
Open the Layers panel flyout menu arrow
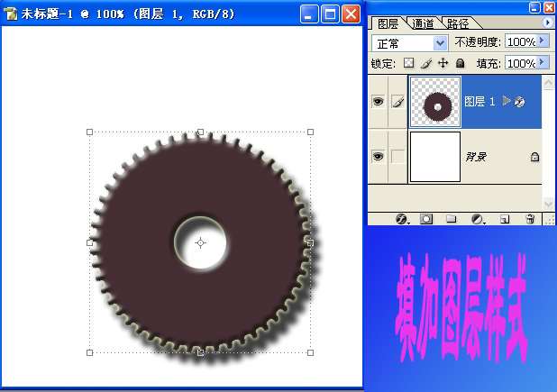(x=547, y=23)
